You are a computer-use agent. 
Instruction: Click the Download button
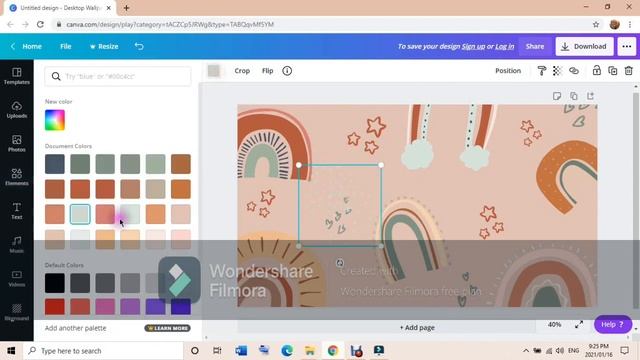584,47
